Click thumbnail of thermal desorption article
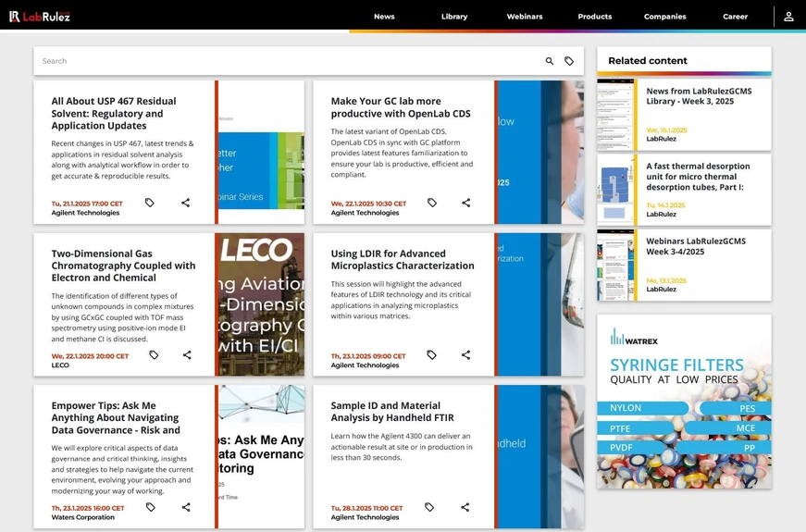 (x=615, y=190)
